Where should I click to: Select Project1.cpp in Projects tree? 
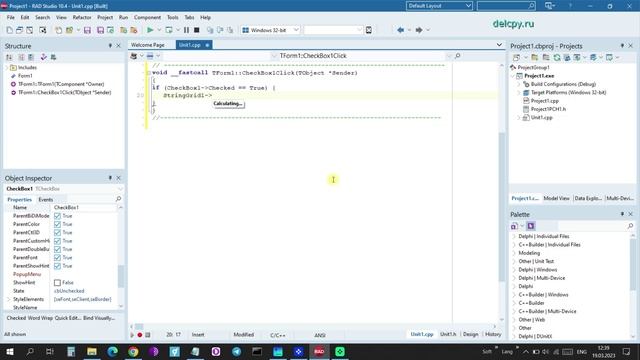[x=544, y=101]
